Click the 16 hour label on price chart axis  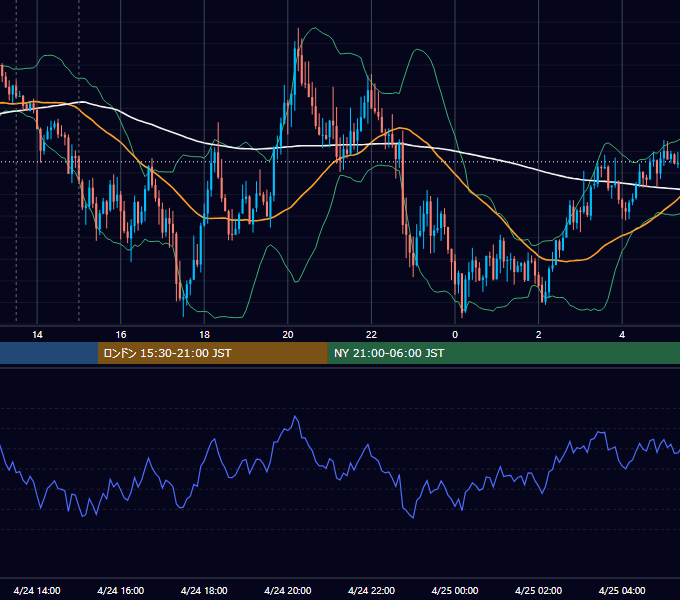[x=121, y=335]
